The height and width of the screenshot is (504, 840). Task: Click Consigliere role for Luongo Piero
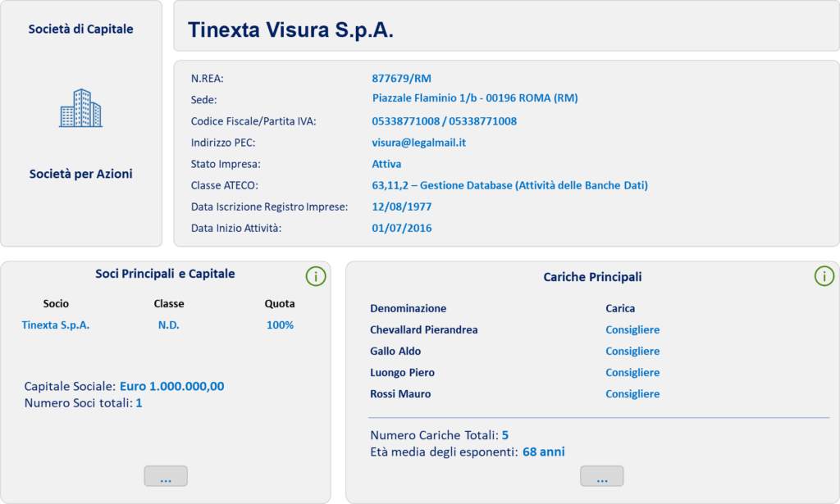pos(632,373)
